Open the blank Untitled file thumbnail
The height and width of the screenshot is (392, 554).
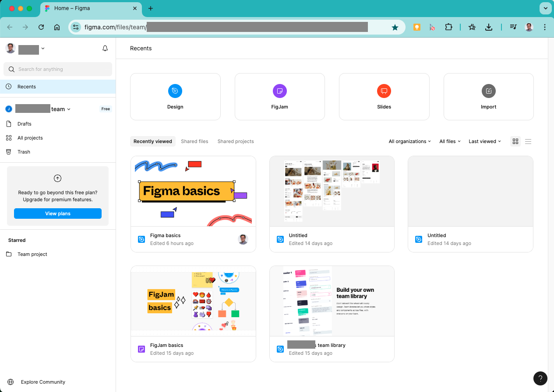[470, 191]
